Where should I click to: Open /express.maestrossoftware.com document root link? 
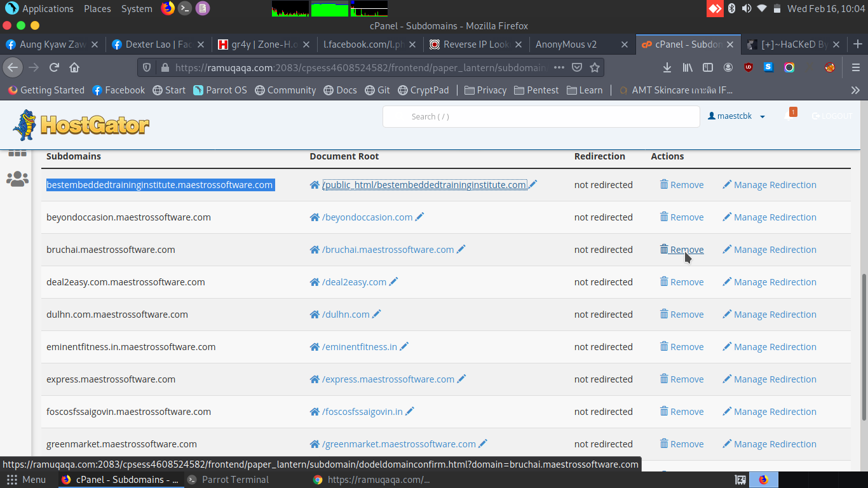[388, 379]
